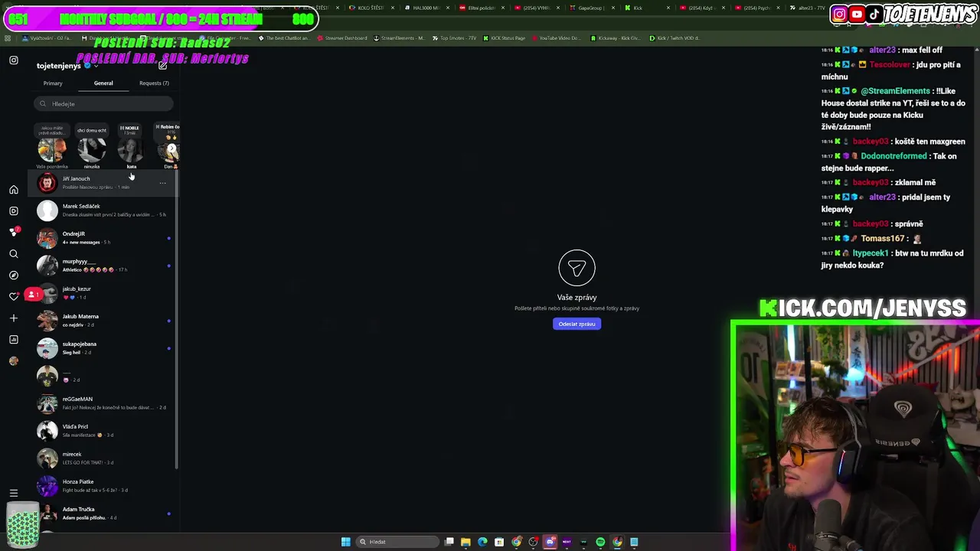Open the KICK Status Page bookmark
Viewport: 980px width, 551px height.
point(505,38)
